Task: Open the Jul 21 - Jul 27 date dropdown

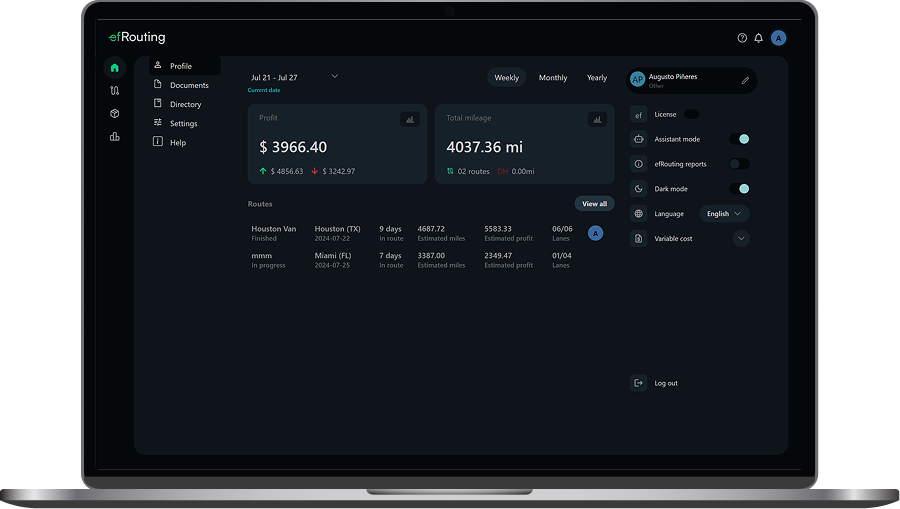Action: click(334, 77)
